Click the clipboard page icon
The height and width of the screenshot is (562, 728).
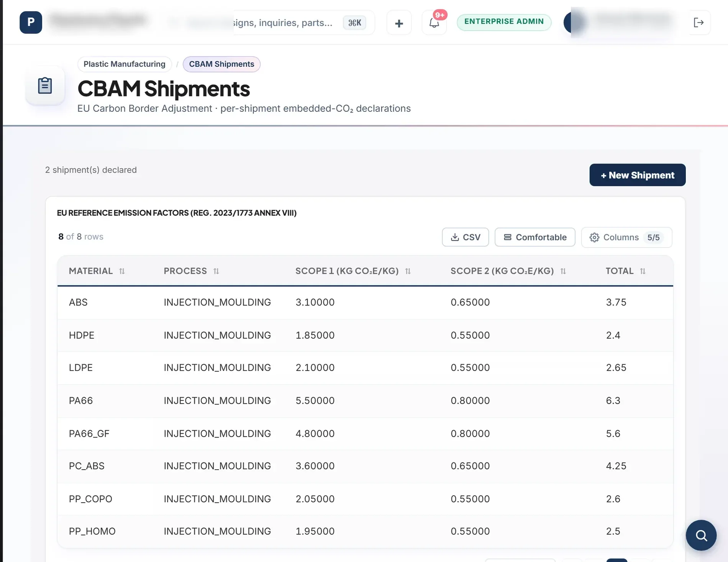click(45, 85)
